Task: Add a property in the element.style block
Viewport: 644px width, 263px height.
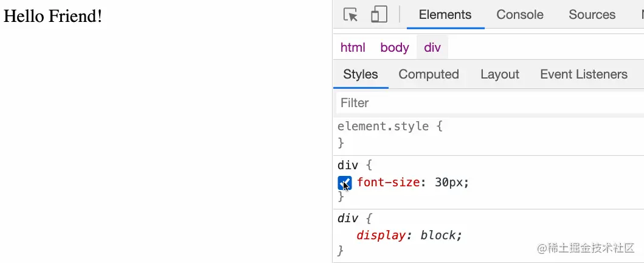Action: [x=489, y=135]
